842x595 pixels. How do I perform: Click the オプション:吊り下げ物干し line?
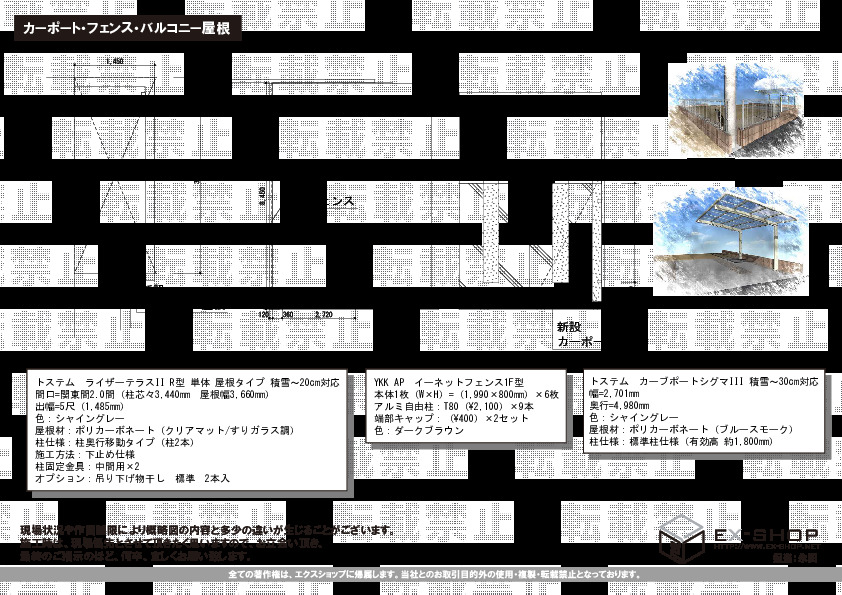click(132, 478)
